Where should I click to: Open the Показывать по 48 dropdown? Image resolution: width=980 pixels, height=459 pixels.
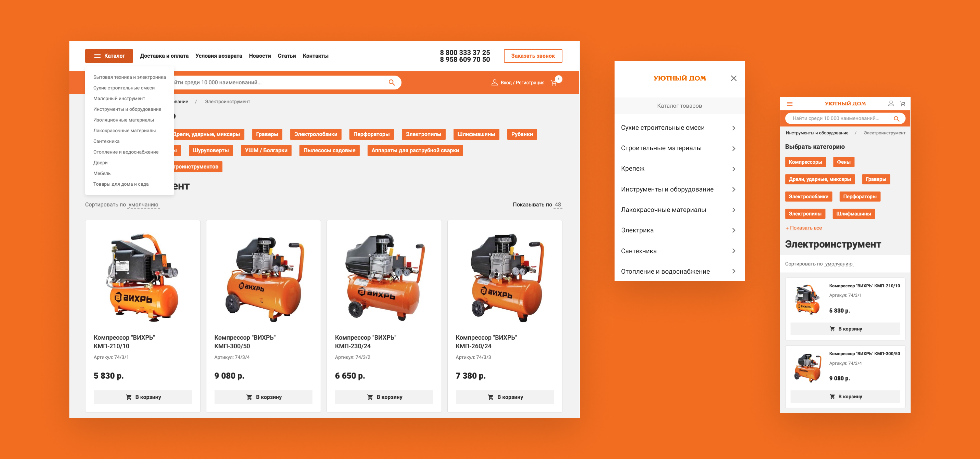[x=558, y=205]
